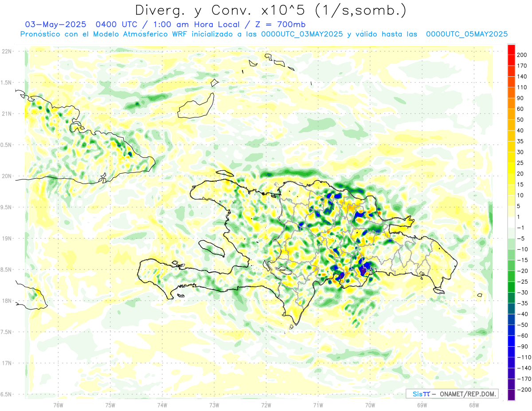Viewport: 532px width, 411px height.
Task: Click the positive "40" color scale label
Action: click(520, 130)
